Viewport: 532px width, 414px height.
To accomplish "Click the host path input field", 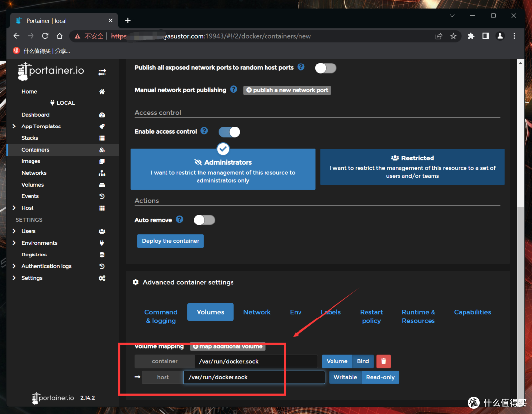I will click(254, 377).
